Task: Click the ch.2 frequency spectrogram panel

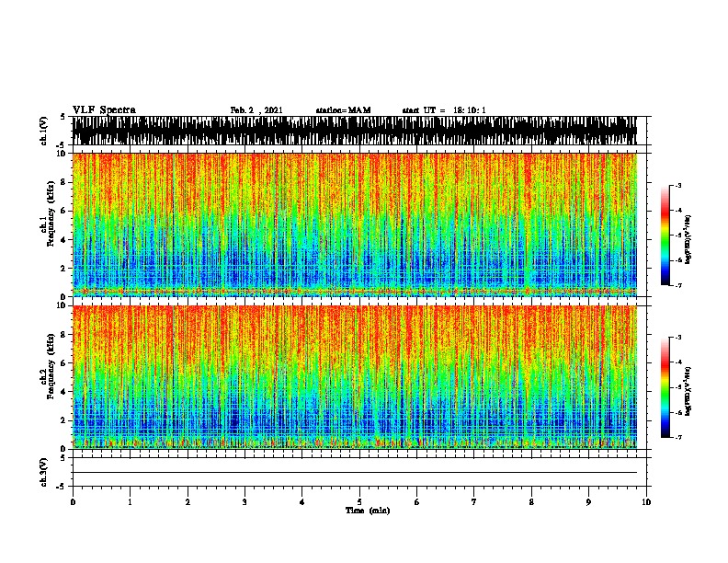Action: click(355, 377)
